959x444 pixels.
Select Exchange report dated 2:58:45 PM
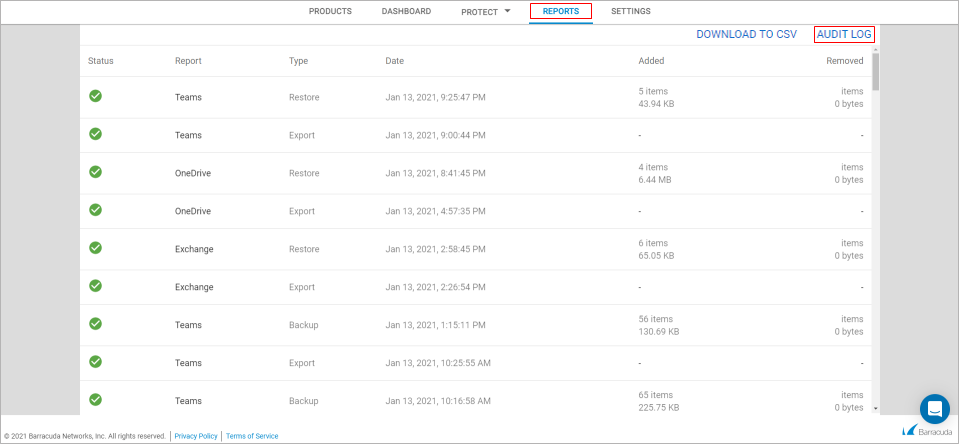194,249
